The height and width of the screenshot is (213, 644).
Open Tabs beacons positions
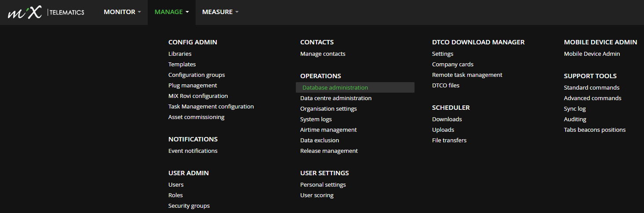tap(595, 130)
